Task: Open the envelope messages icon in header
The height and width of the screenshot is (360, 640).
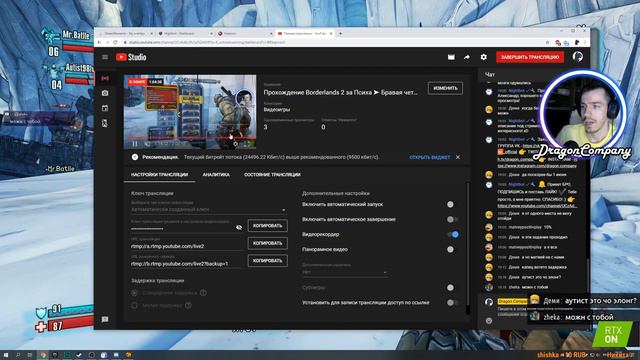Action: click(451, 57)
